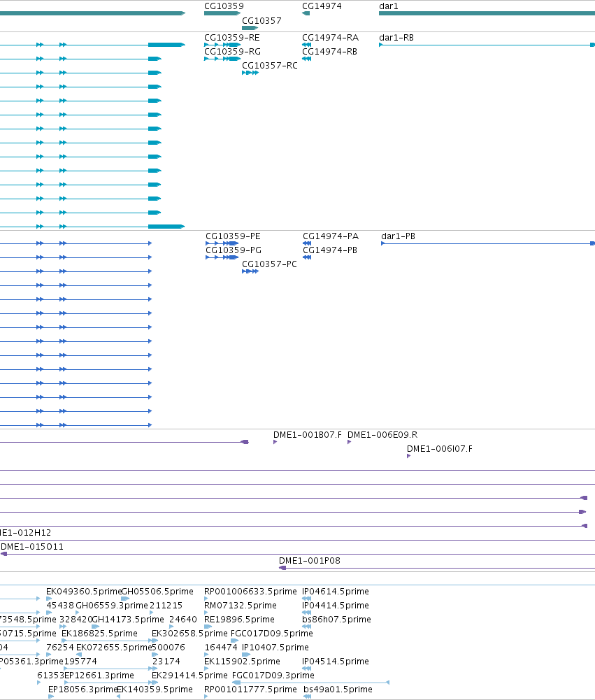Viewport: 595px width, 700px height.
Task: Click EST IP04414.5prime
Action: [x=336, y=606]
